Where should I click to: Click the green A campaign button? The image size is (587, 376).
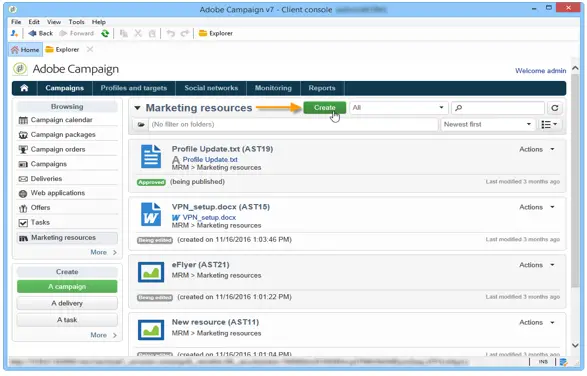point(67,286)
